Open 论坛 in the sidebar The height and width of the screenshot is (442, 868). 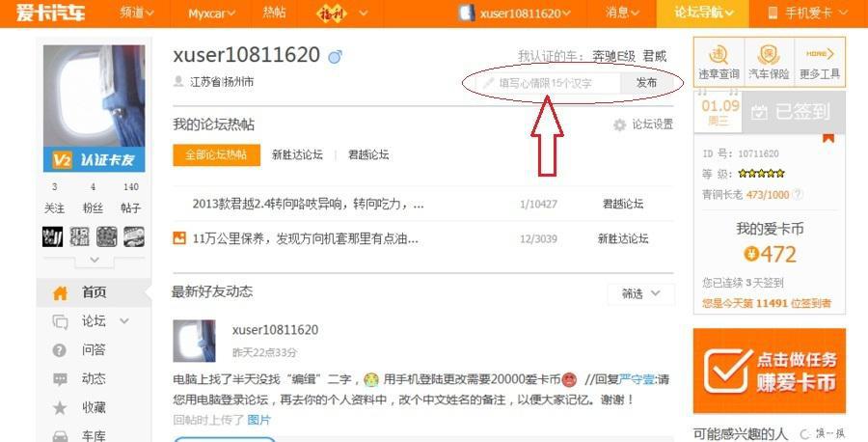click(95, 321)
